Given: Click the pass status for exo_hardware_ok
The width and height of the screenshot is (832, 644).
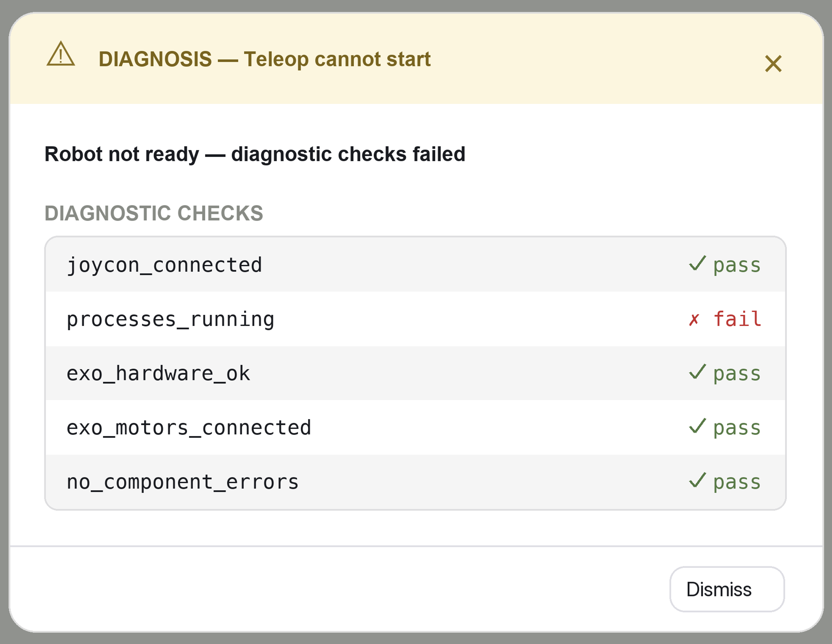Looking at the screenshot, I should pos(725,373).
